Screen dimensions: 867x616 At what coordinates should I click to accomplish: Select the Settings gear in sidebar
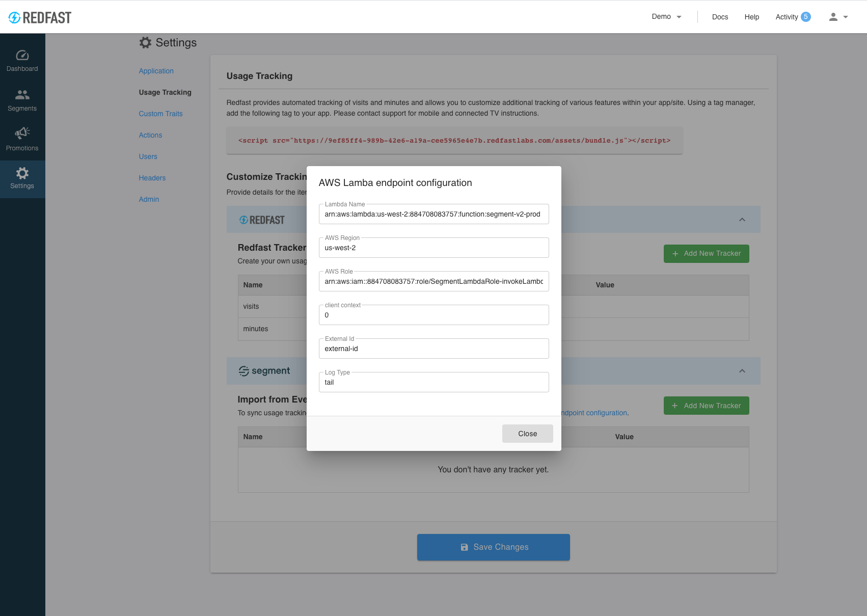coord(22,173)
